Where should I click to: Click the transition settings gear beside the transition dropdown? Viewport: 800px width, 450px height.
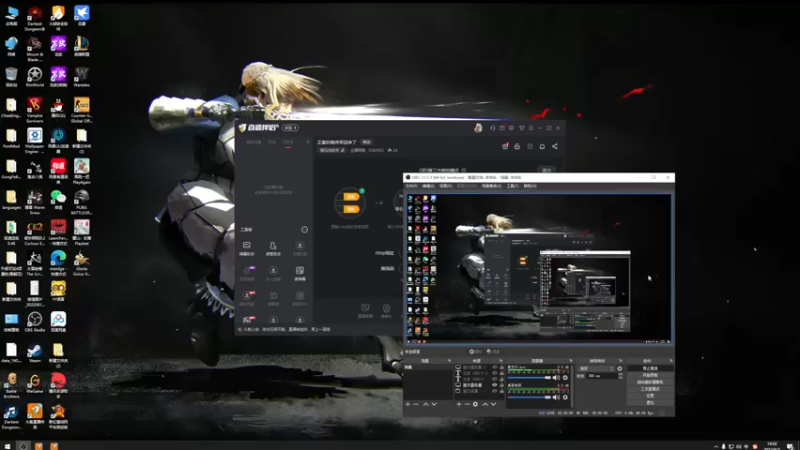(x=619, y=368)
